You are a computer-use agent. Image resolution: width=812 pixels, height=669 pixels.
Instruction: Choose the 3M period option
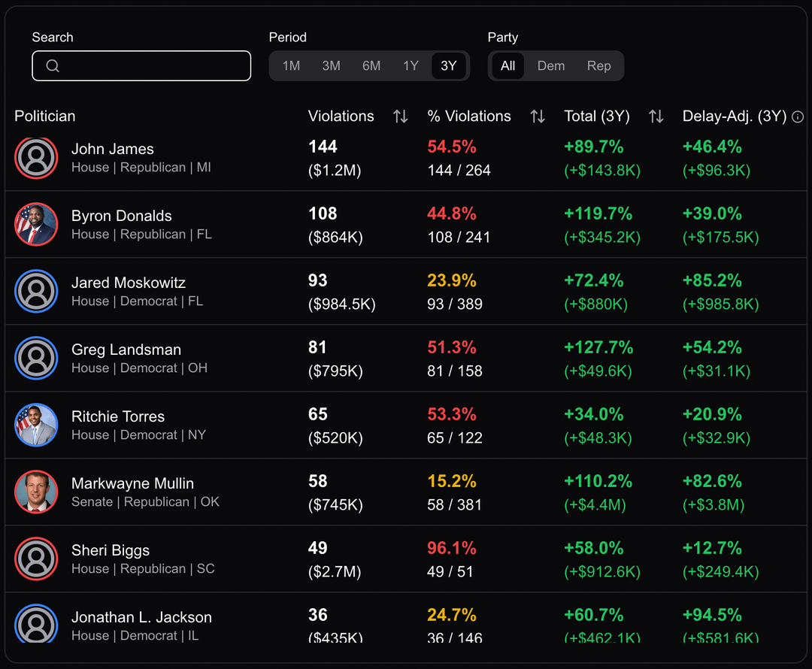click(x=332, y=66)
